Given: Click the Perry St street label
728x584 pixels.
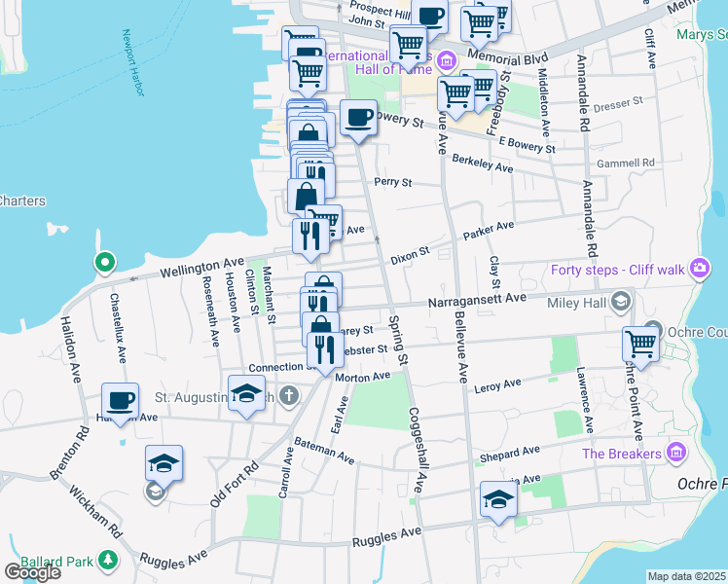Looking at the screenshot, I should pyautogui.click(x=393, y=182).
